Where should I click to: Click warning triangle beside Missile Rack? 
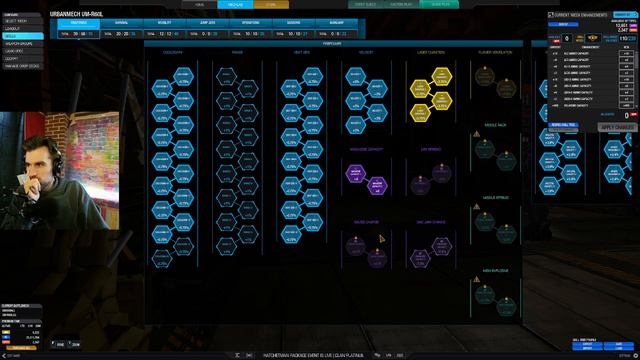tap(476, 134)
